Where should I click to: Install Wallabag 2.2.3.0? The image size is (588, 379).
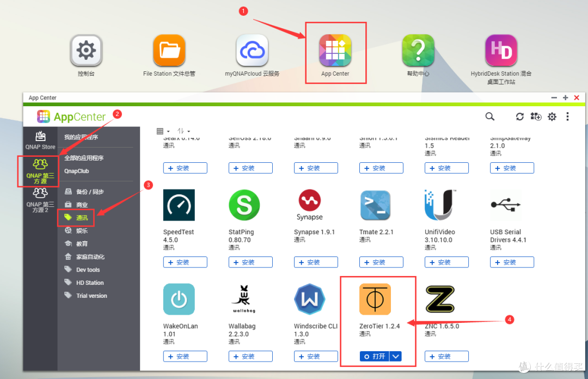250,357
